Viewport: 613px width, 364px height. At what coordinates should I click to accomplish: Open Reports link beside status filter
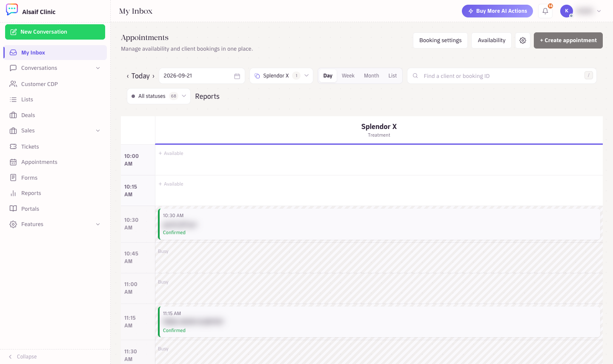pos(207,96)
